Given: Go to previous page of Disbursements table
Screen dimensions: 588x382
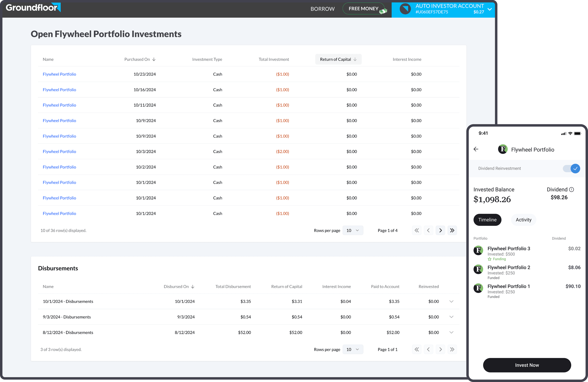Looking at the screenshot, I should 428,349.
